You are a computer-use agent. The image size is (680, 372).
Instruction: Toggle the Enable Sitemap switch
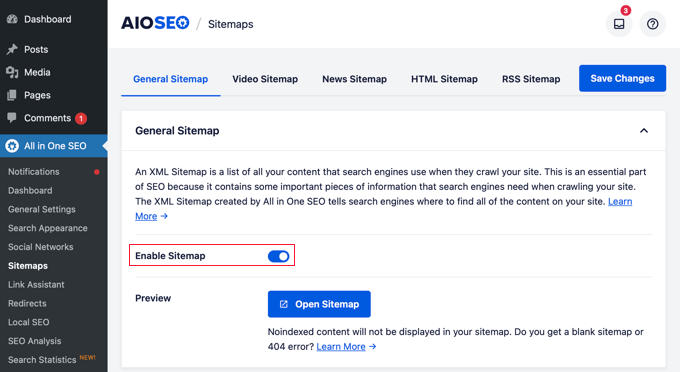click(x=278, y=256)
